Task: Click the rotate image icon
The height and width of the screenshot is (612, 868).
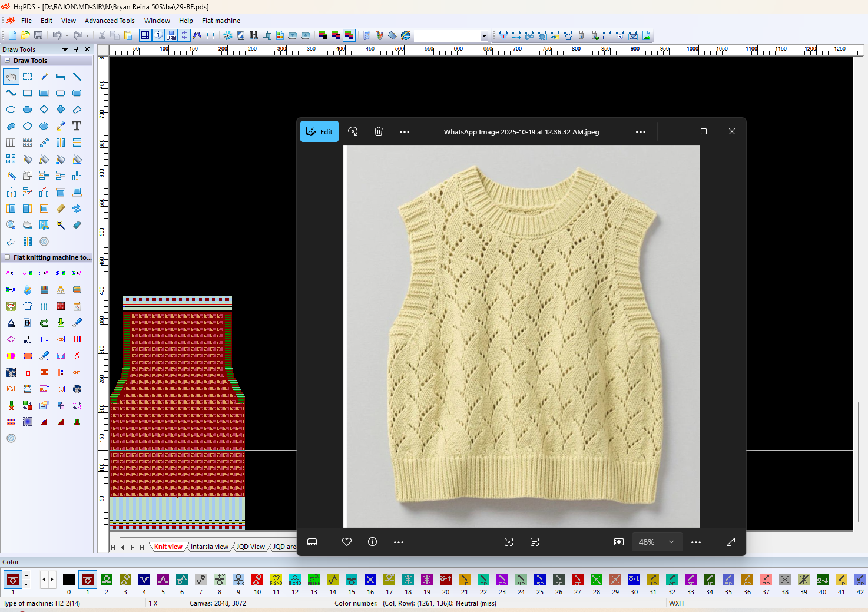Action: click(x=353, y=131)
